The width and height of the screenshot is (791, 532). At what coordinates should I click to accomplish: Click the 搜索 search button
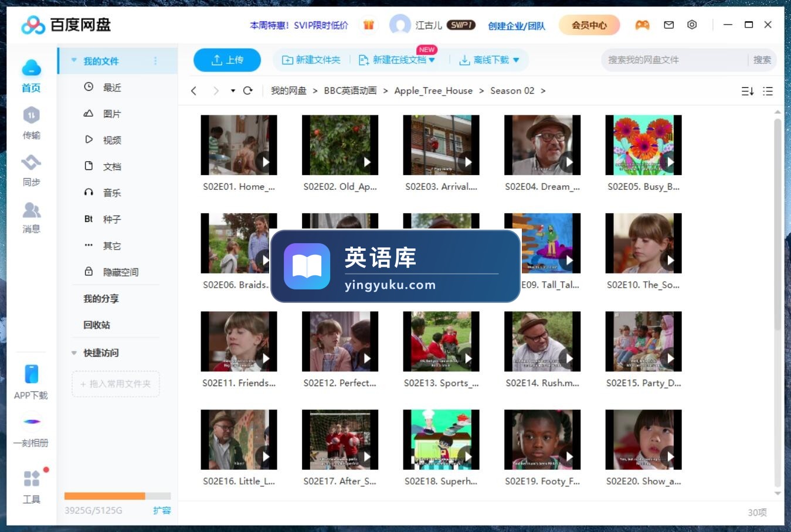(x=762, y=60)
